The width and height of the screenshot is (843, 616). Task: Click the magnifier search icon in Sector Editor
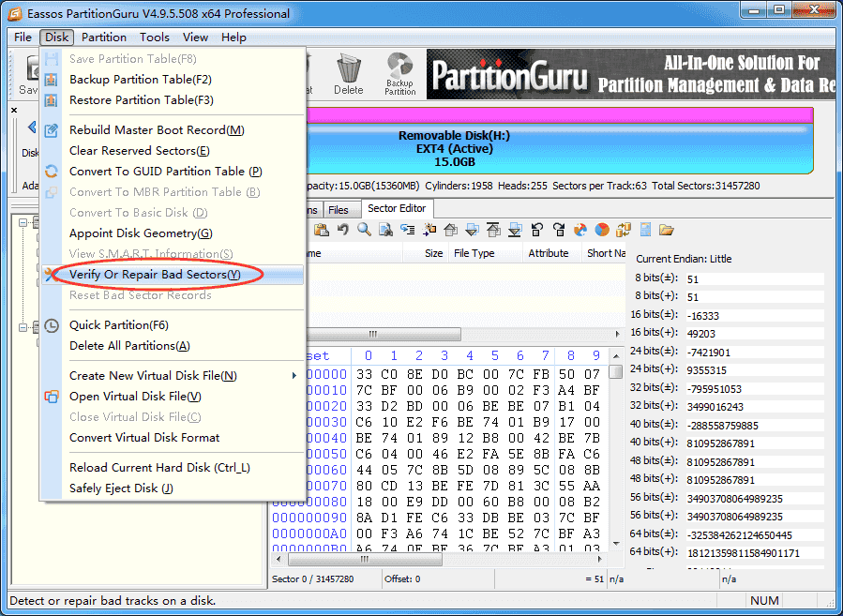coord(364,230)
